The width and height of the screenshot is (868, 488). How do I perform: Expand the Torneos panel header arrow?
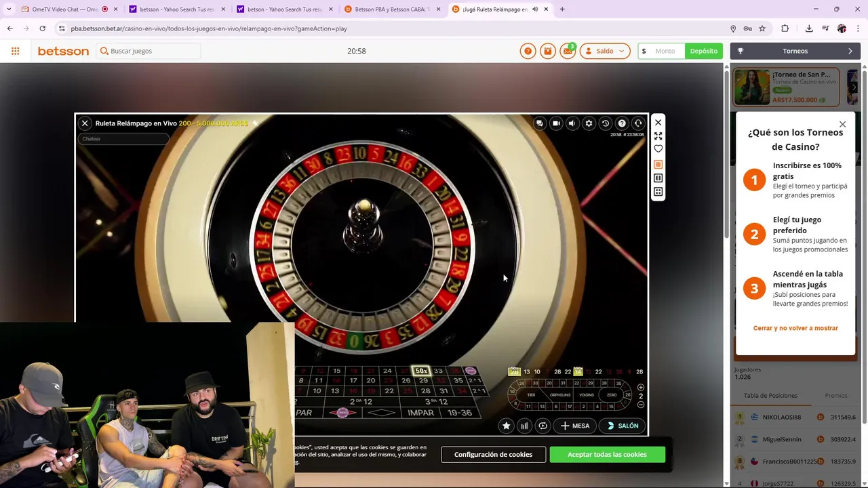[x=850, y=51]
